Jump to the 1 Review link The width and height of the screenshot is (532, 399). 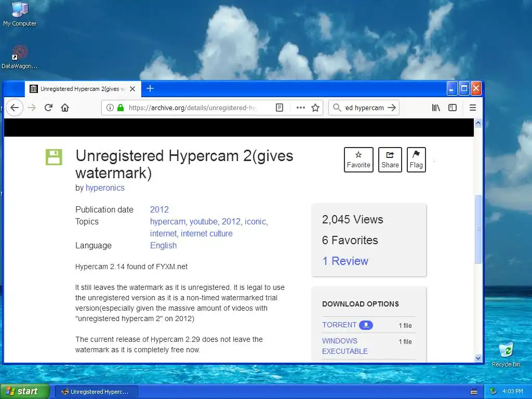pos(345,261)
